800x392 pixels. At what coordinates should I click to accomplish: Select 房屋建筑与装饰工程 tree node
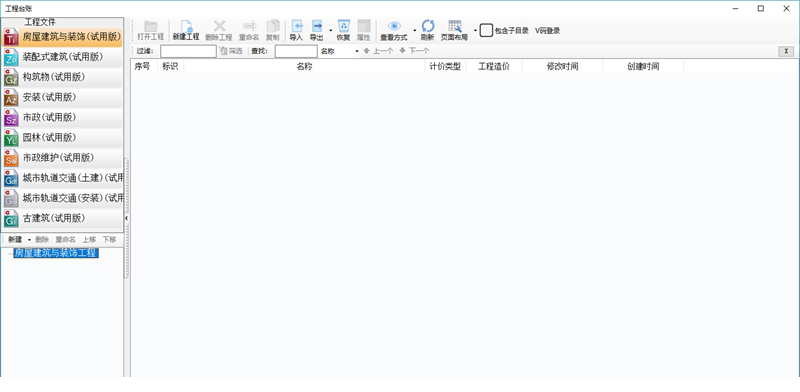coord(56,253)
